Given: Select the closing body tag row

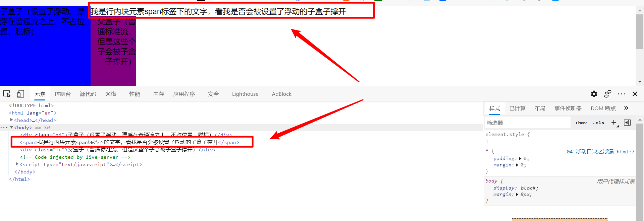Looking at the screenshot, I should pos(25,172).
